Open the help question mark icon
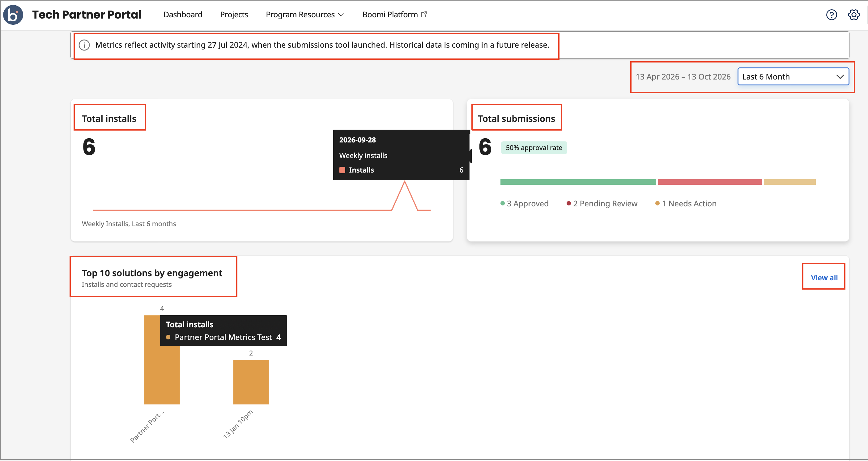The image size is (868, 461). [831, 15]
